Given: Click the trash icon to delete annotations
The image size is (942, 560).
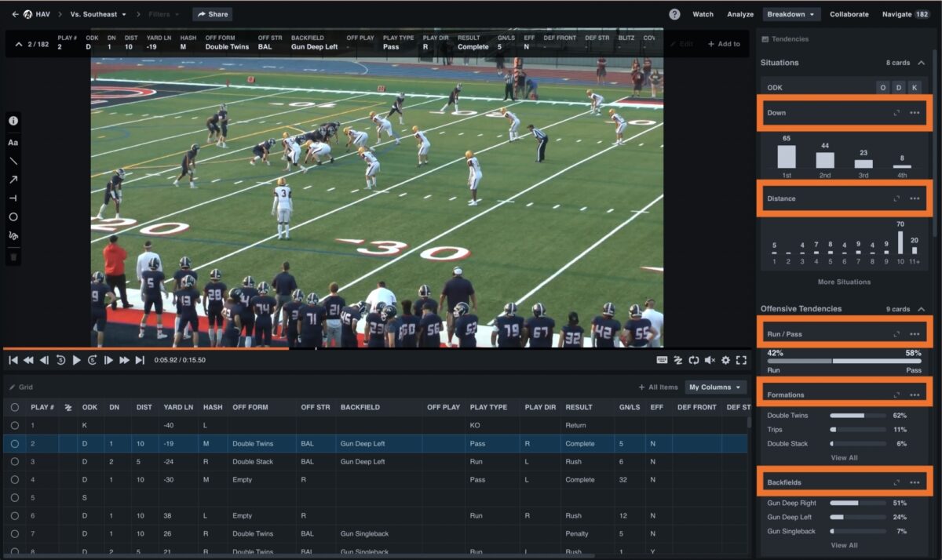Looking at the screenshot, I should point(13,254).
